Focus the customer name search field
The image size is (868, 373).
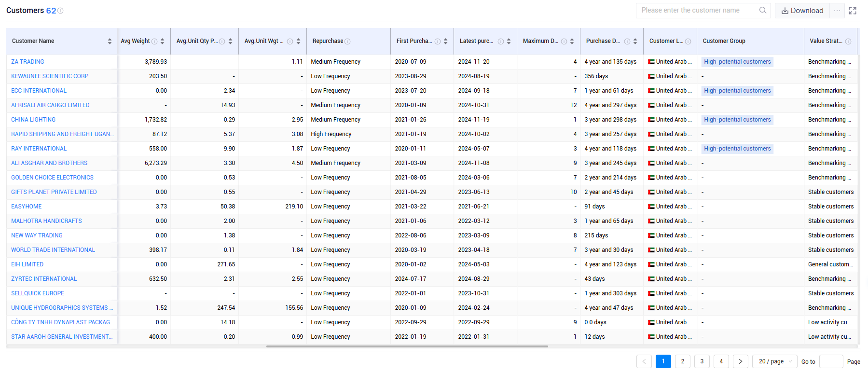pos(697,10)
